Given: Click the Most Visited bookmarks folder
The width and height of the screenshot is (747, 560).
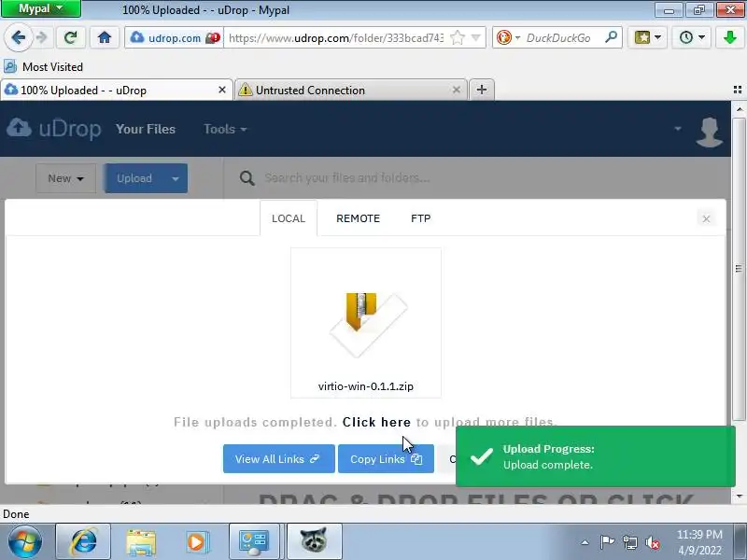Looking at the screenshot, I should click(x=44, y=66).
